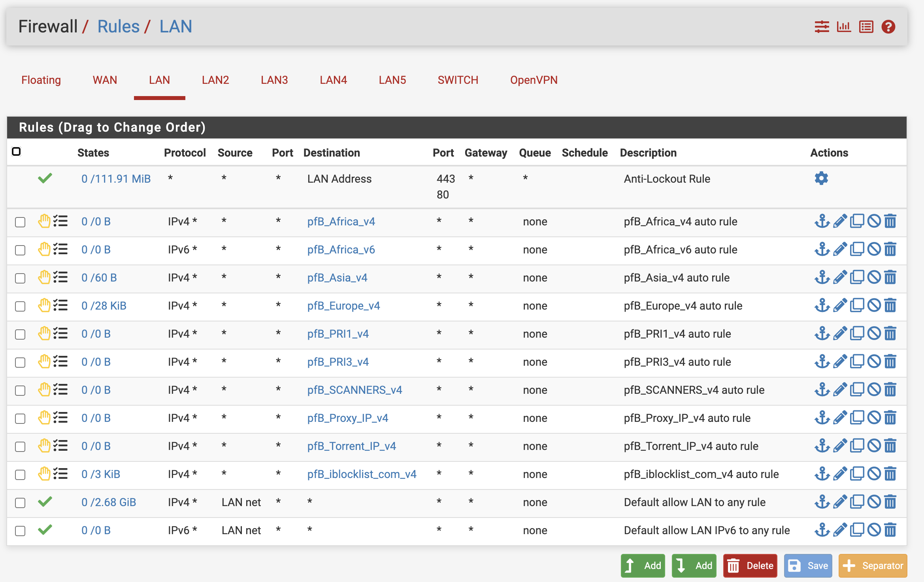Open the 0 /3 KiB states link
This screenshot has width=924, height=582.
tap(101, 474)
